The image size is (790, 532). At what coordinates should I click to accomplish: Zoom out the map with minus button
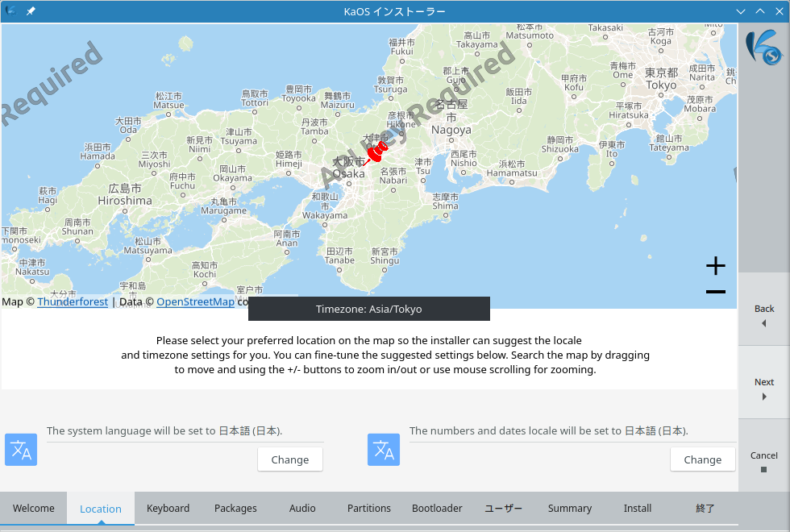click(x=716, y=292)
